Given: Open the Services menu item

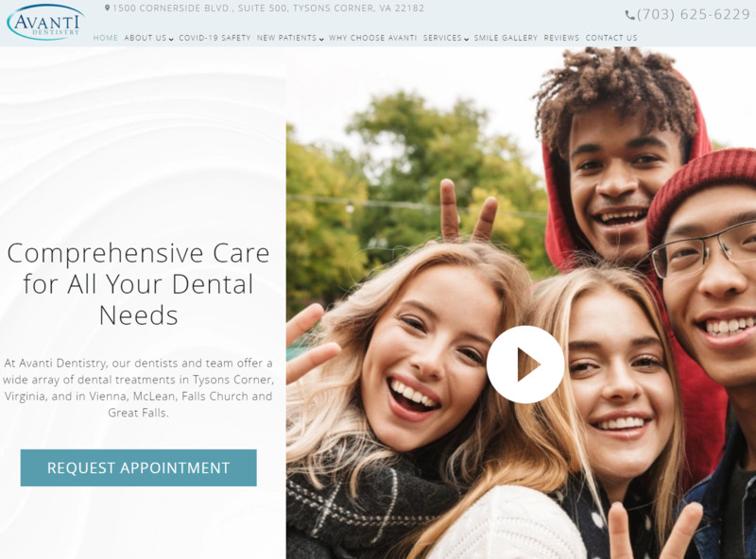Looking at the screenshot, I should pyautogui.click(x=442, y=38).
